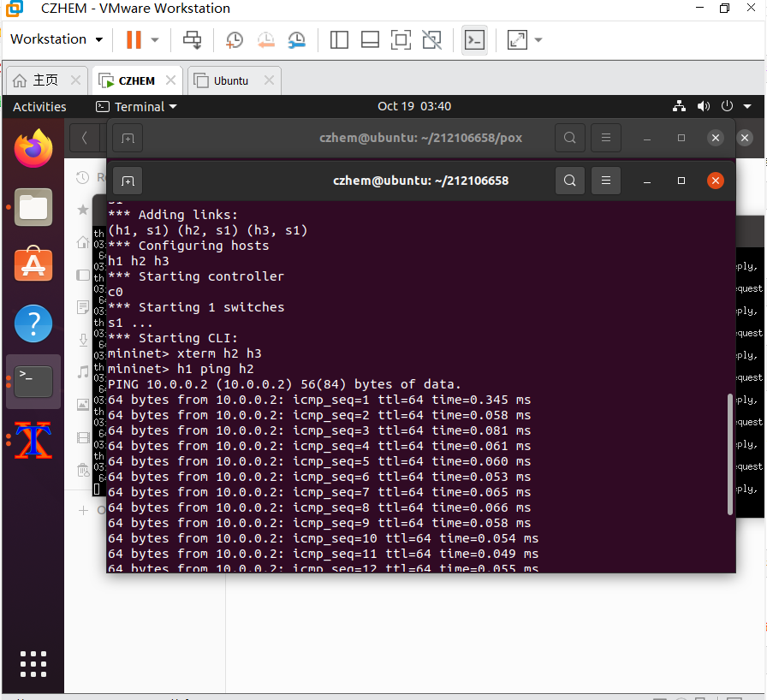Open Help from the dock
The height and width of the screenshot is (700, 767).
[x=33, y=323]
